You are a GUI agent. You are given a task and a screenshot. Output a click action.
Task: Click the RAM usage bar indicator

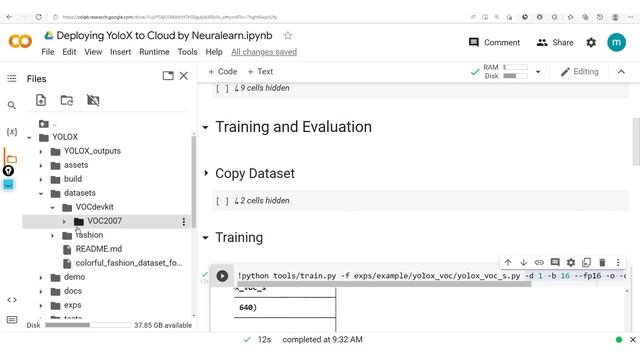515,67
